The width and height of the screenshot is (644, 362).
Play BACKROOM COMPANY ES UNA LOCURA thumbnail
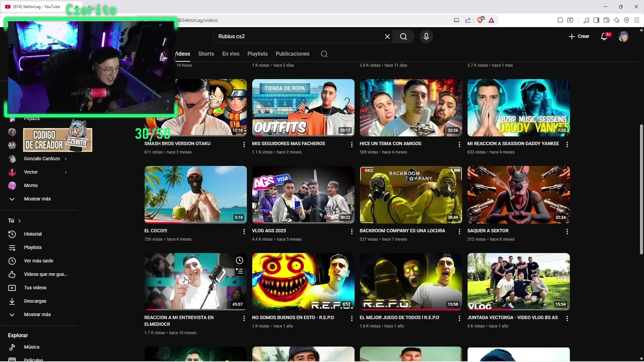pos(411,195)
